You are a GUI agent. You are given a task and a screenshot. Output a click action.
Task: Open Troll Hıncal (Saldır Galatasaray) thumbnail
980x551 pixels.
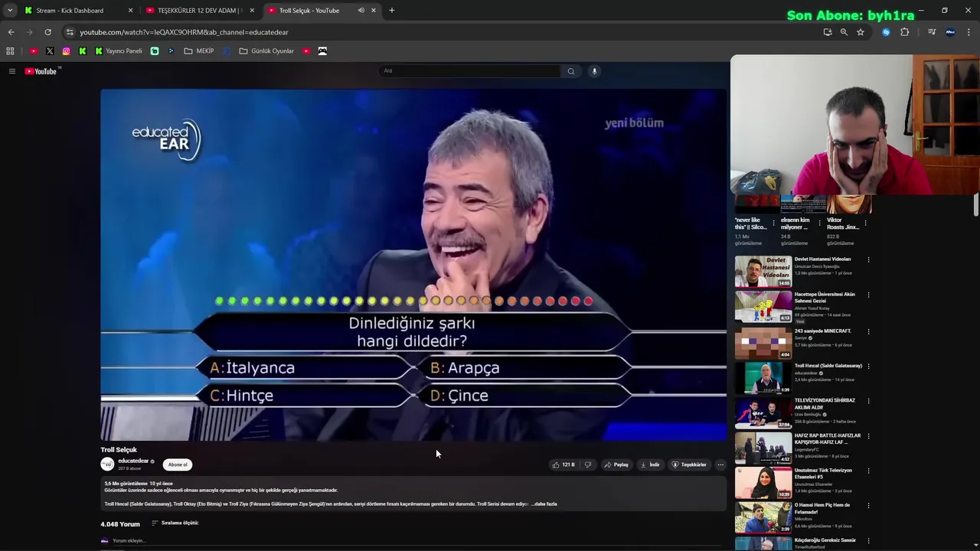coord(763,378)
